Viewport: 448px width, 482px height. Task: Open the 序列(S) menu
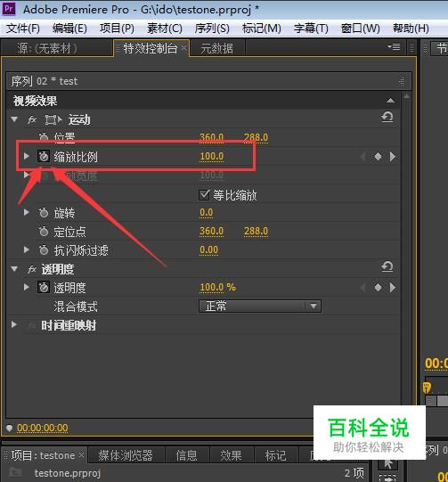pyautogui.click(x=212, y=29)
